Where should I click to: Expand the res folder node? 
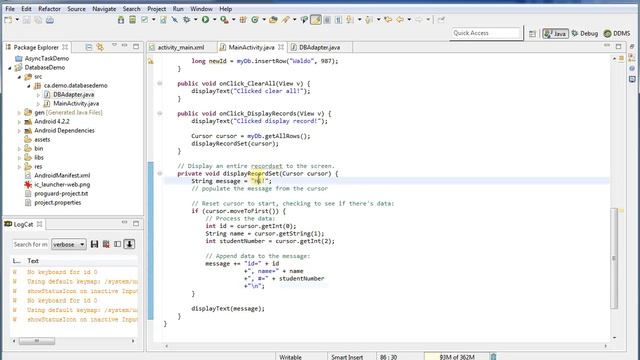click(19, 167)
